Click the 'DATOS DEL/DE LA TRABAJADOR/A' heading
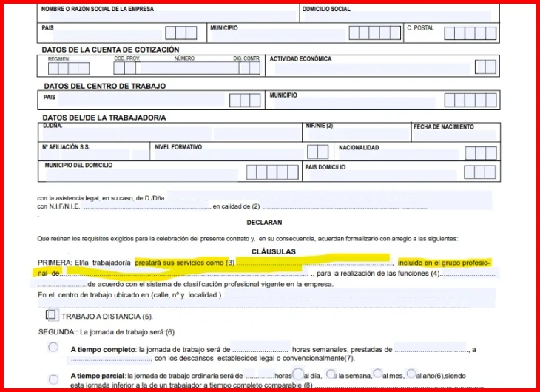 [x=104, y=118]
